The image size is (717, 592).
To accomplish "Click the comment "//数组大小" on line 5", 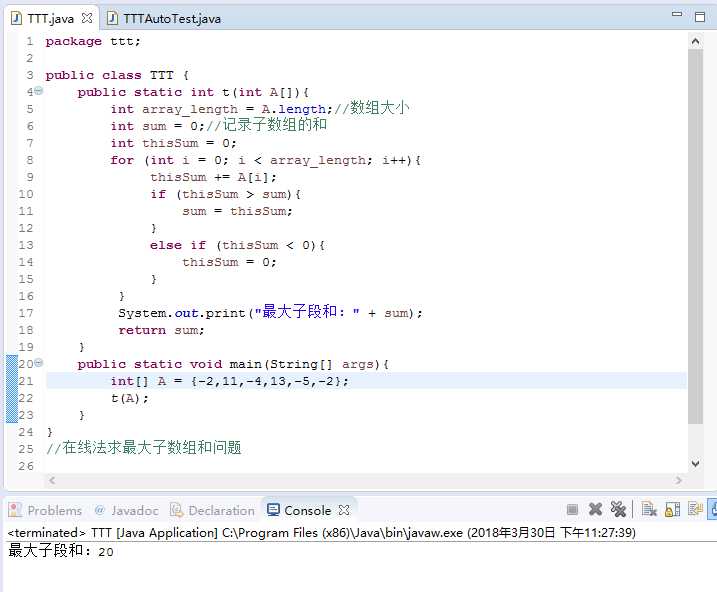I will (371, 108).
